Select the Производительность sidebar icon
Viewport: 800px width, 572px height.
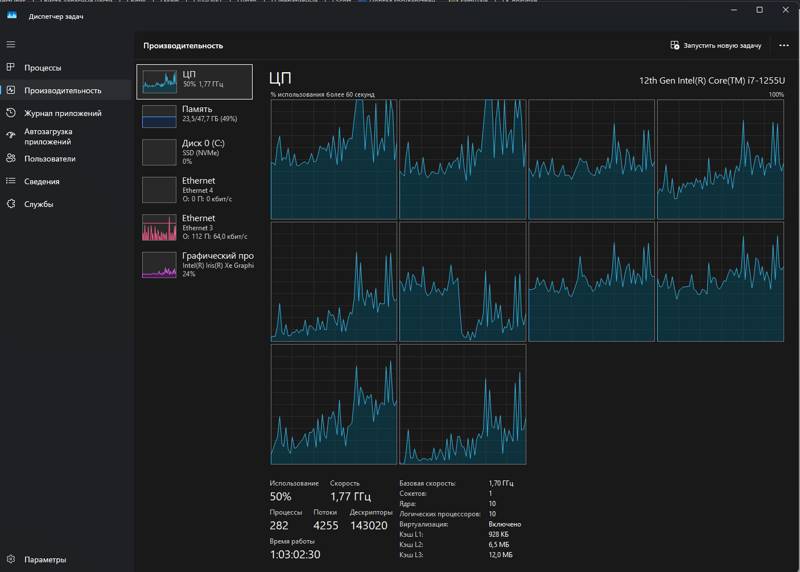11,90
